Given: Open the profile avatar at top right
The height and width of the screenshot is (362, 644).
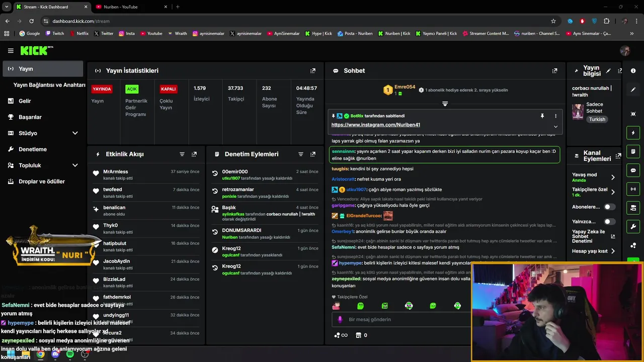Looking at the screenshot, I should (625, 51).
